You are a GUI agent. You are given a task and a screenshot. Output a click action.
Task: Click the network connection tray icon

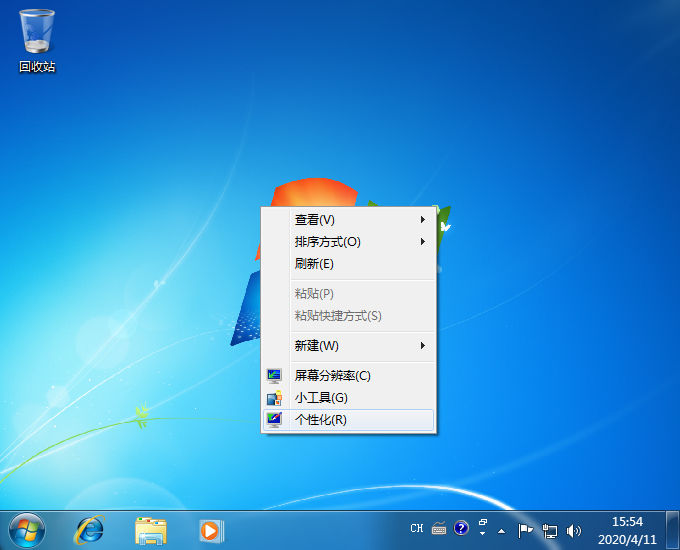pyautogui.click(x=549, y=530)
